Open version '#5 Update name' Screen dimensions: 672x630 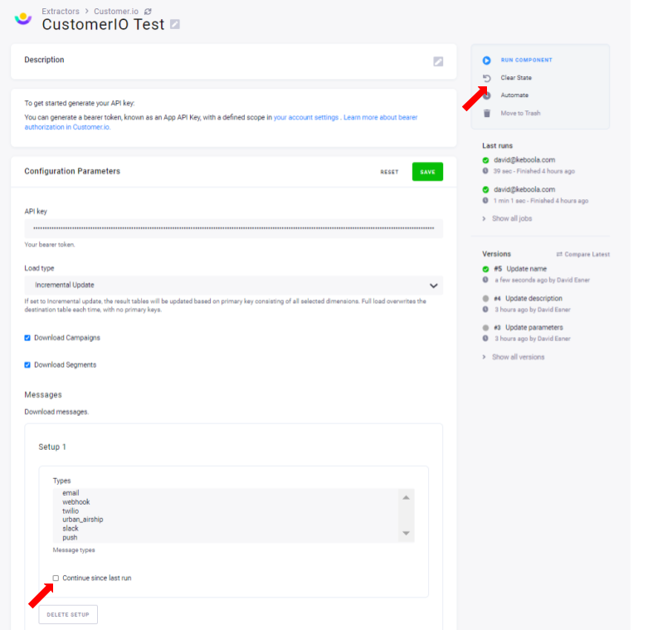[520, 269]
